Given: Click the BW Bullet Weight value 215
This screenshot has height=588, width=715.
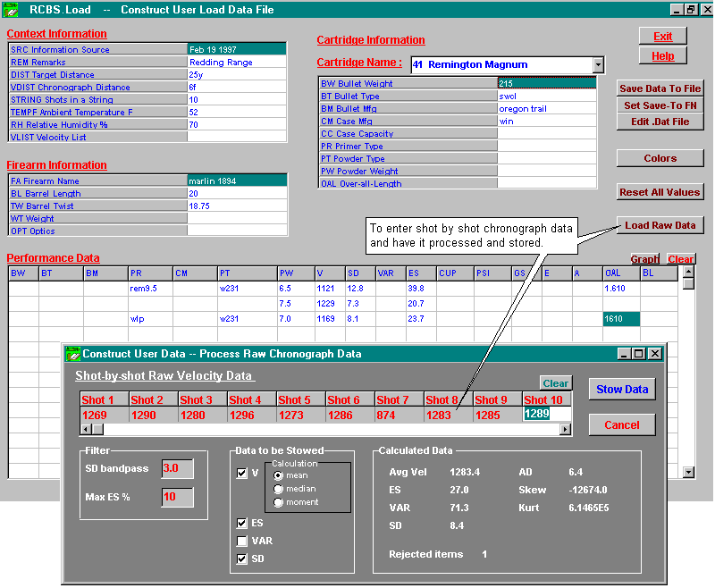Looking at the screenshot, I should [x=546, y=83].
